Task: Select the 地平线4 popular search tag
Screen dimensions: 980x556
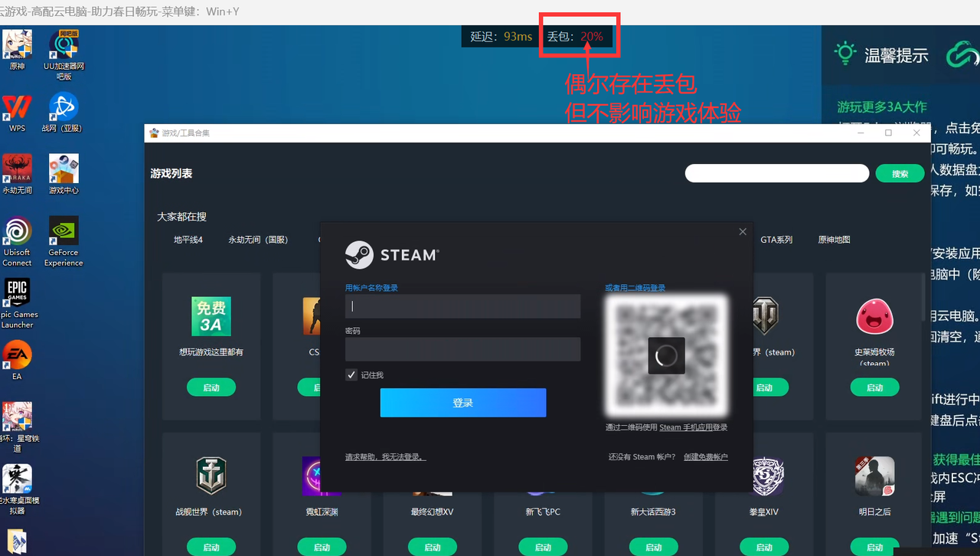Action: point(188,240)
